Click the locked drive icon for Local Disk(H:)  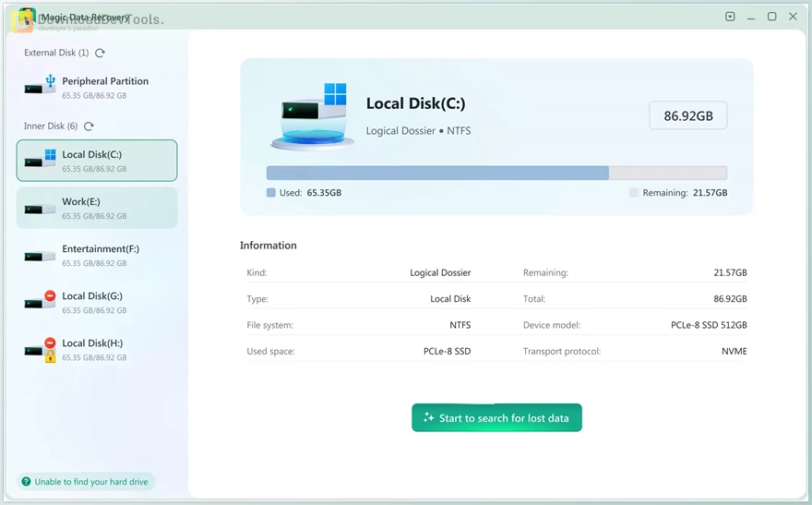41,350
